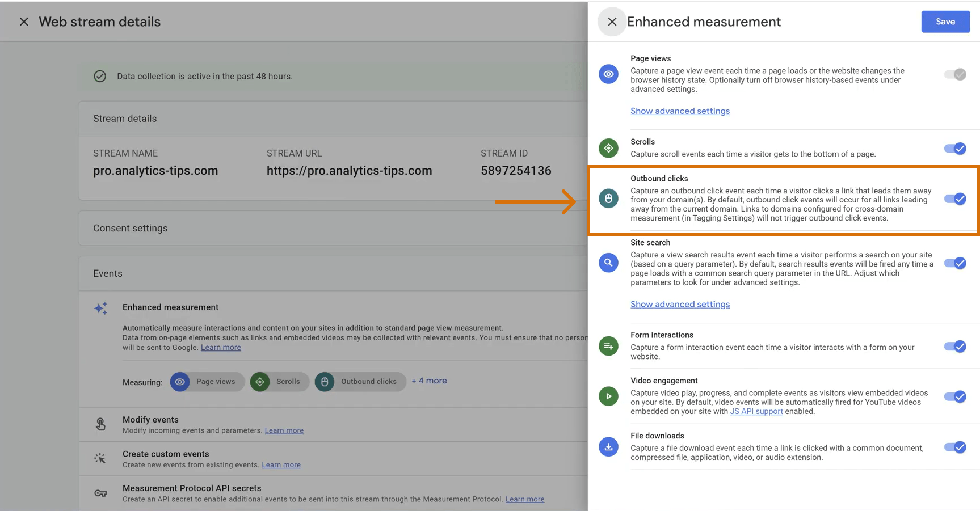The height and width of the screenshot is (511, 980).
Task: Open Learn more link under Enhanced measurement
Action: pos(221,347)
